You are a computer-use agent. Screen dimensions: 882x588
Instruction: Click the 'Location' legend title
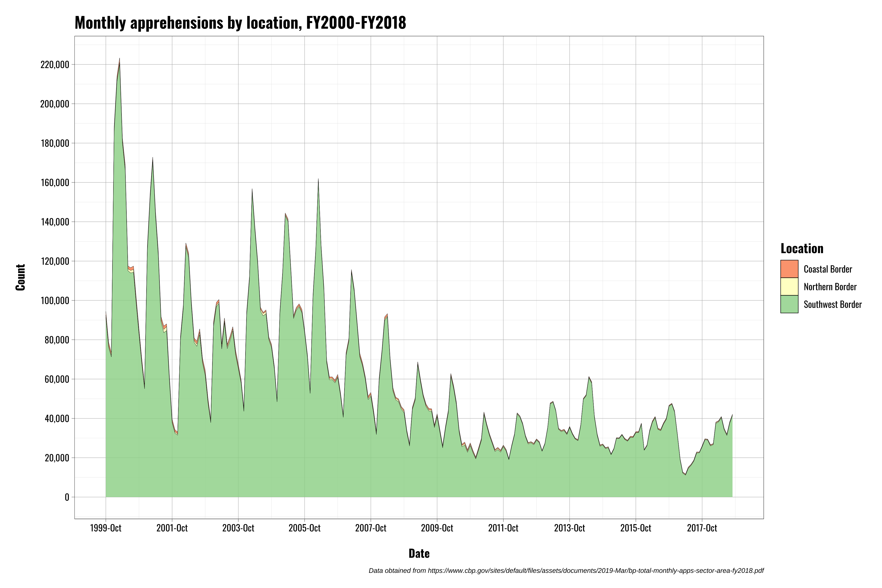pos(802,249)
